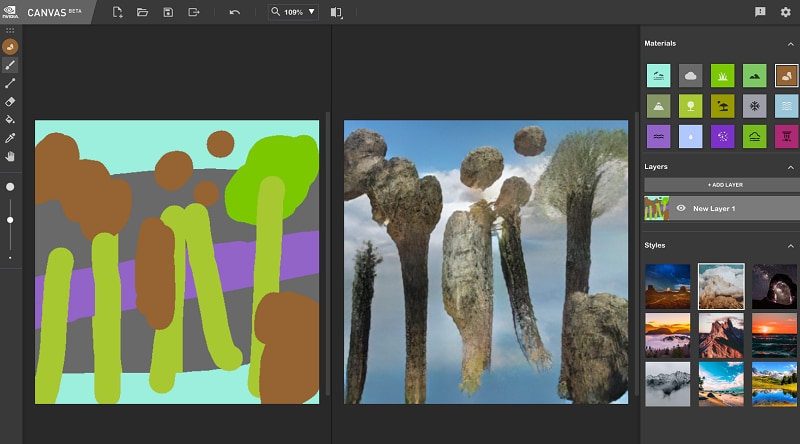
Task: Collapse the Materials panel
Action: (791, 44)
